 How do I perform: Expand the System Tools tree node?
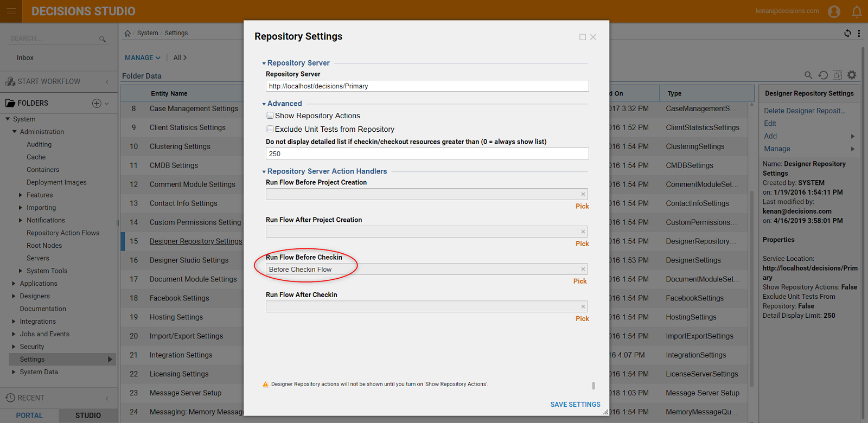(21, 271)
